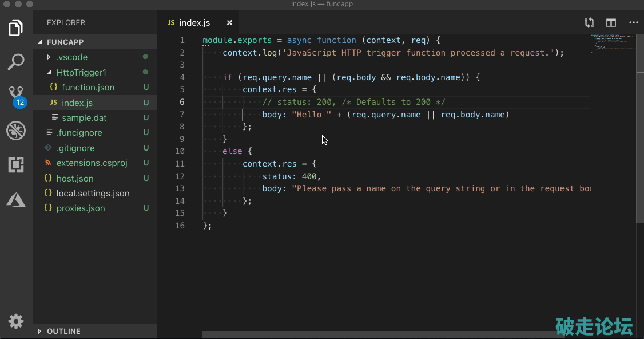644x339 pixels.
Task: Close the index.js tab
Action: (x=229, y=23)
